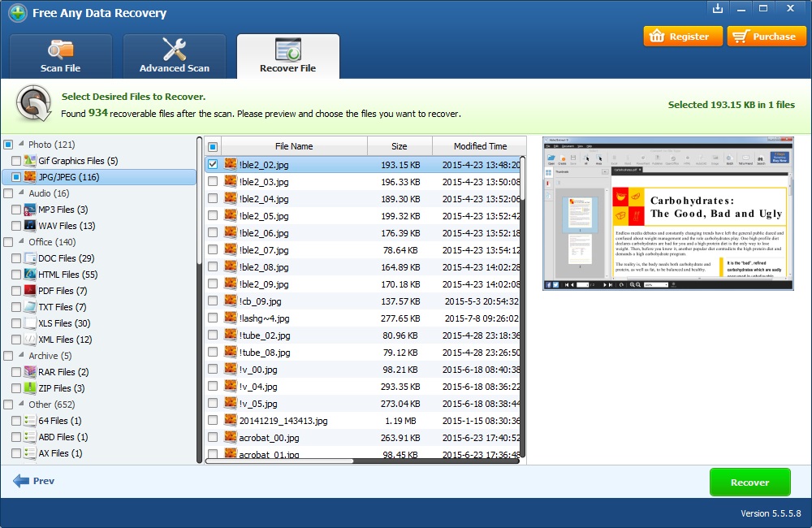The image size is (812, 528).
Task: Switch to the Recover File tab
Action: [x=288, y=56]
